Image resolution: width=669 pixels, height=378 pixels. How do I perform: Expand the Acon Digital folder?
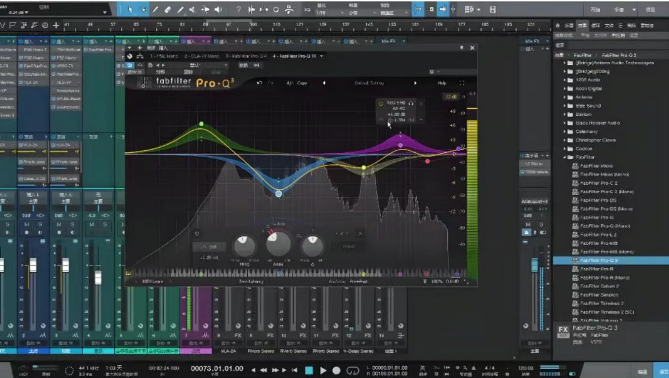tap(564, 89)
